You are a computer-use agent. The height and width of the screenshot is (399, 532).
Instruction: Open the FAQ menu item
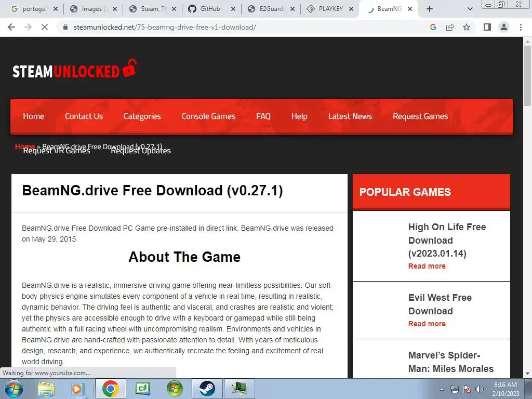coord(263,116)
